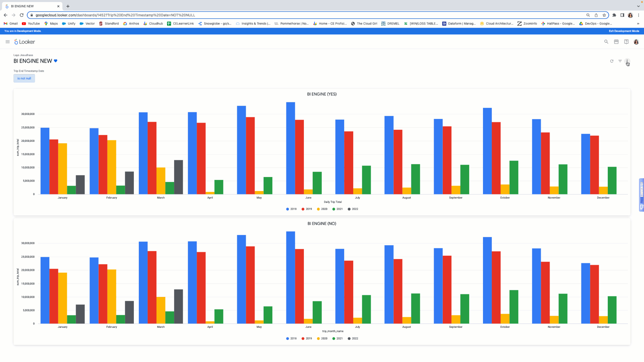The image size is (644, 362).
Task: Open Chrome three-dot menu
Action: pos(639,15)
